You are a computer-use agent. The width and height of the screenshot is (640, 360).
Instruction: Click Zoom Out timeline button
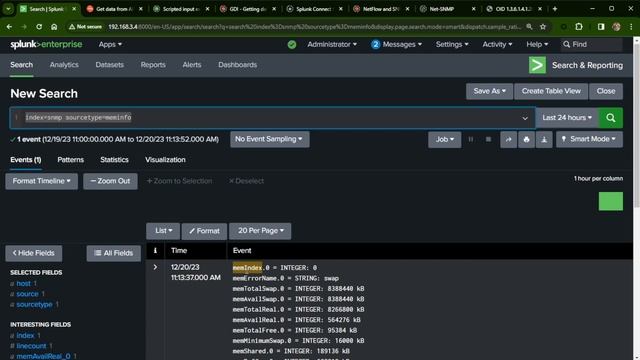(110, 181)
